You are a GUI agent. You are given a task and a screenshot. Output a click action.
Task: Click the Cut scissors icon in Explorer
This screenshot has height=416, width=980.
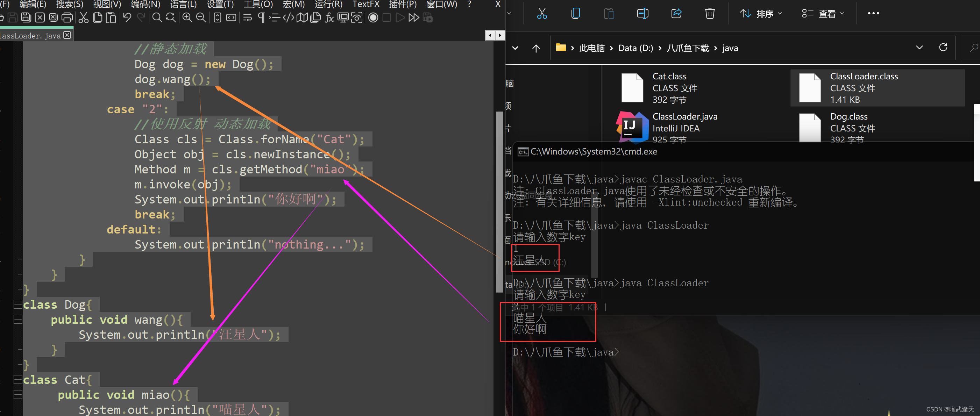[x=542, y=14]
